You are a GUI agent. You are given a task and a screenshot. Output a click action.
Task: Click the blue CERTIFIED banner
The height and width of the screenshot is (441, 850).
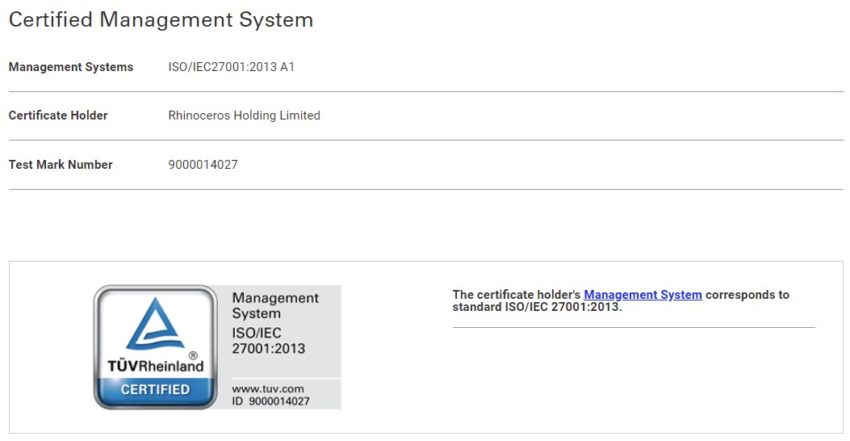(x=155, y=389)
